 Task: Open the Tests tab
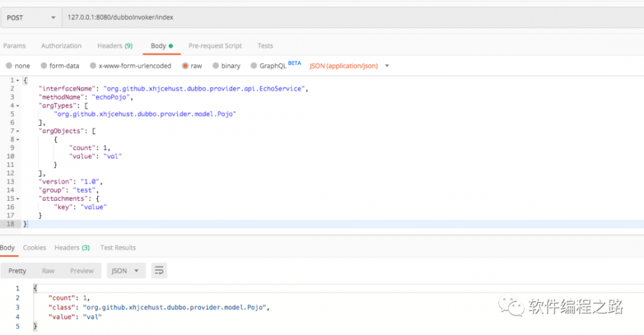(x=265, y=46)
